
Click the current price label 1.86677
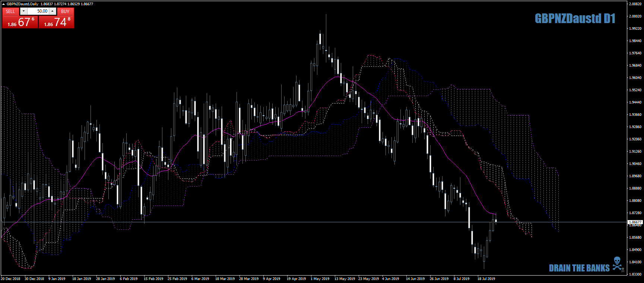pyautogui.click(x=635, y=222)
